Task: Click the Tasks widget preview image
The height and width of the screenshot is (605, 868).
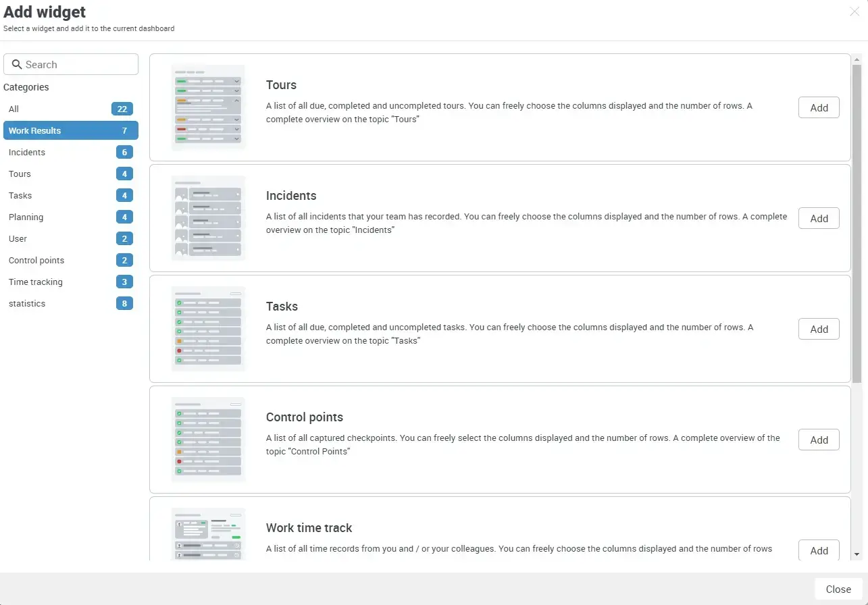Action: 208,327
